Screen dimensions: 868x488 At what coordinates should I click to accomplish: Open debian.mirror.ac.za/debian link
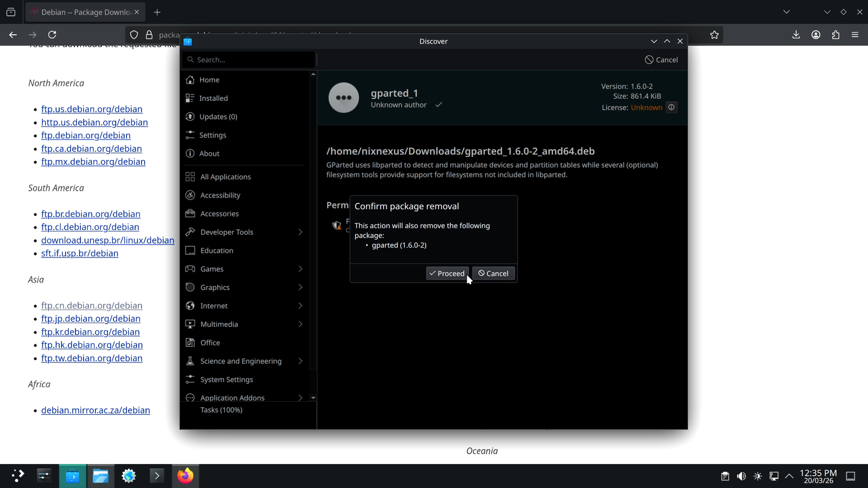[x=95, y=410]
